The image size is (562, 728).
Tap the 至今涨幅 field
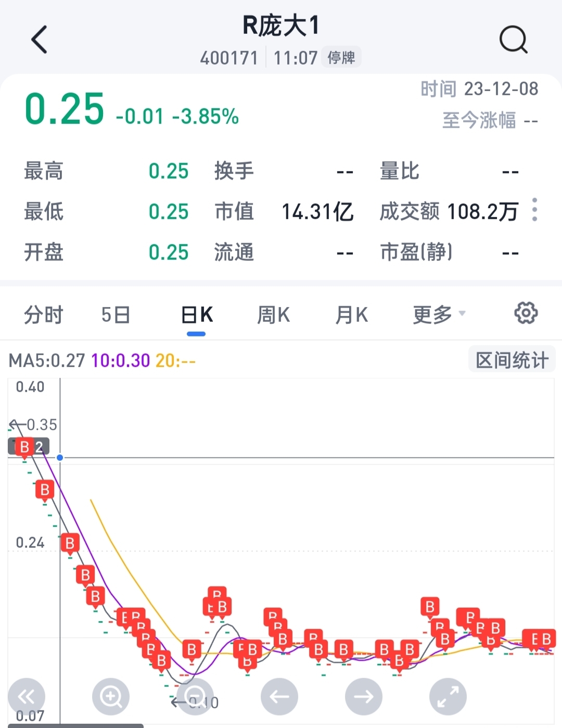490,121
